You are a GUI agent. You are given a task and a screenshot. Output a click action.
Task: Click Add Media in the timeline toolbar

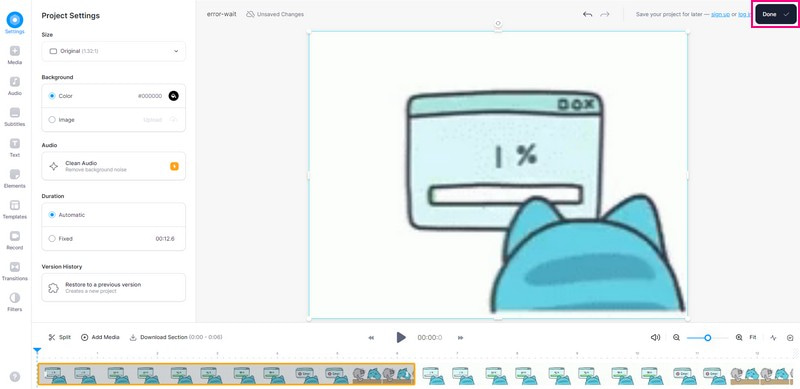click(100, 337)
